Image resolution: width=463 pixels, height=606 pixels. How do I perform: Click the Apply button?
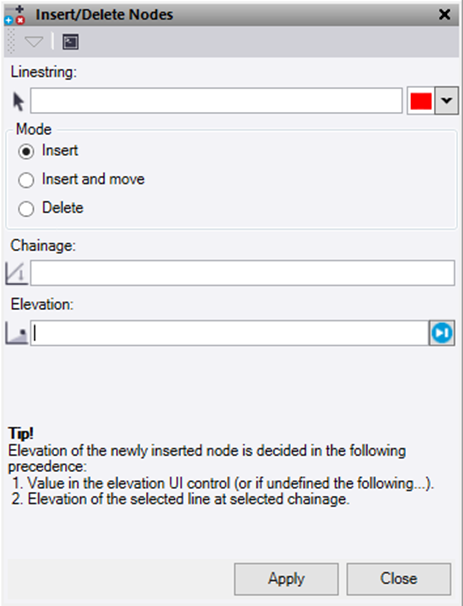(x=286, y=579)
